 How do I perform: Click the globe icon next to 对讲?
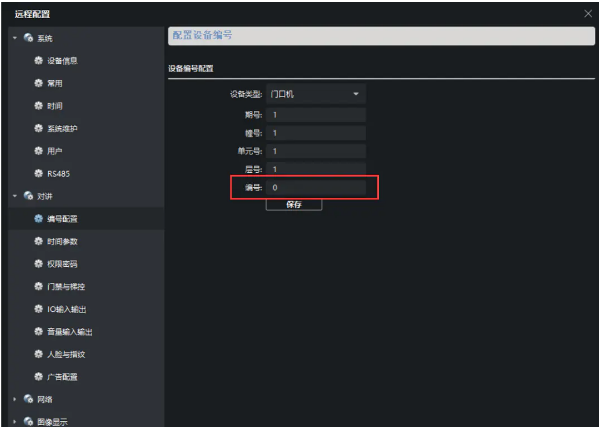click(x=28, y=196)
